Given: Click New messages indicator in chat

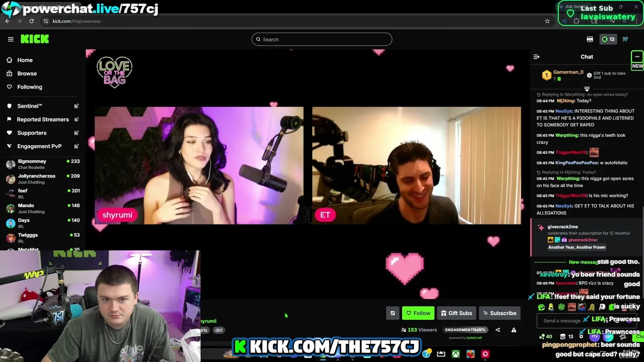Looking at the screenshot, I should [584, 262].
